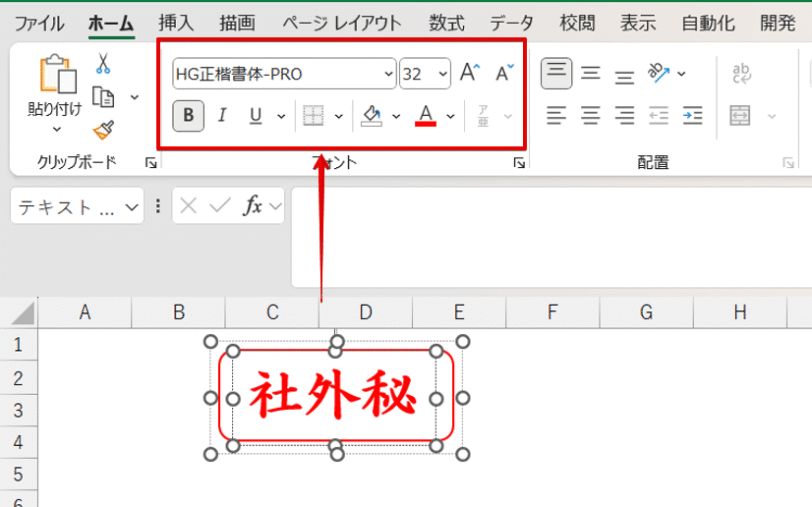Open font size 32 dropdown
The height and width of the screenshot is (507, 812).
click(443, 74)
